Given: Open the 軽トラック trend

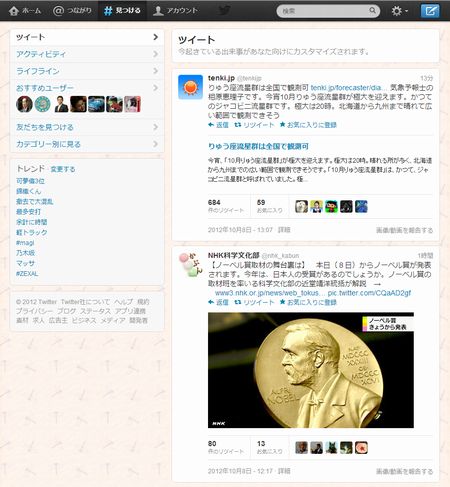Looking at the screenshot, I should tap(32, 232).
